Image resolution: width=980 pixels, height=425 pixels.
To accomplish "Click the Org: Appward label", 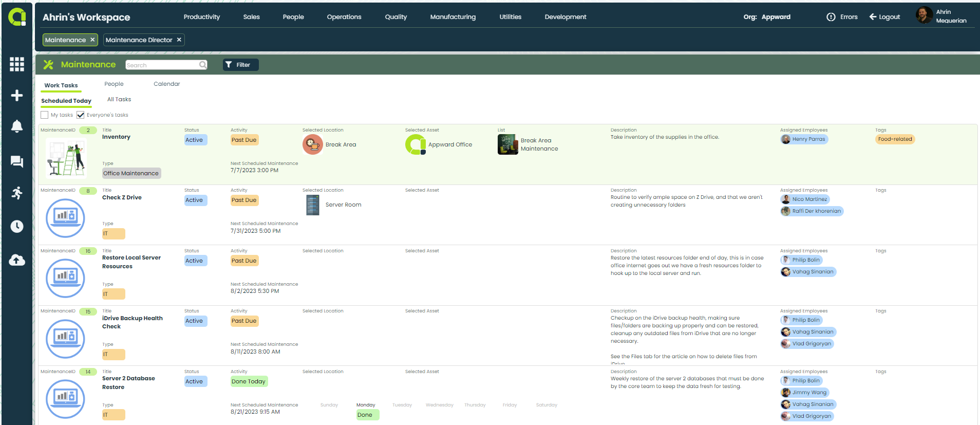I will [767, 17].
